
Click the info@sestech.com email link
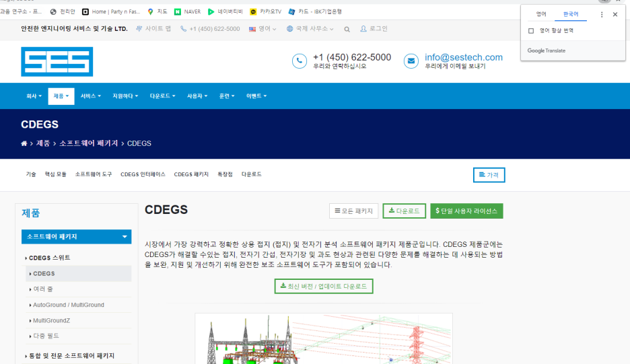pos(464,57)
